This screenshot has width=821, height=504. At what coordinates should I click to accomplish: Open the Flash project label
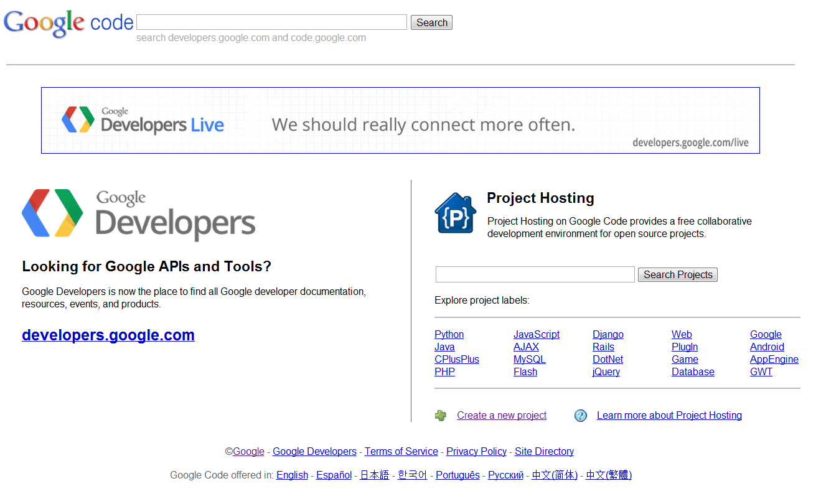(525, 372)
